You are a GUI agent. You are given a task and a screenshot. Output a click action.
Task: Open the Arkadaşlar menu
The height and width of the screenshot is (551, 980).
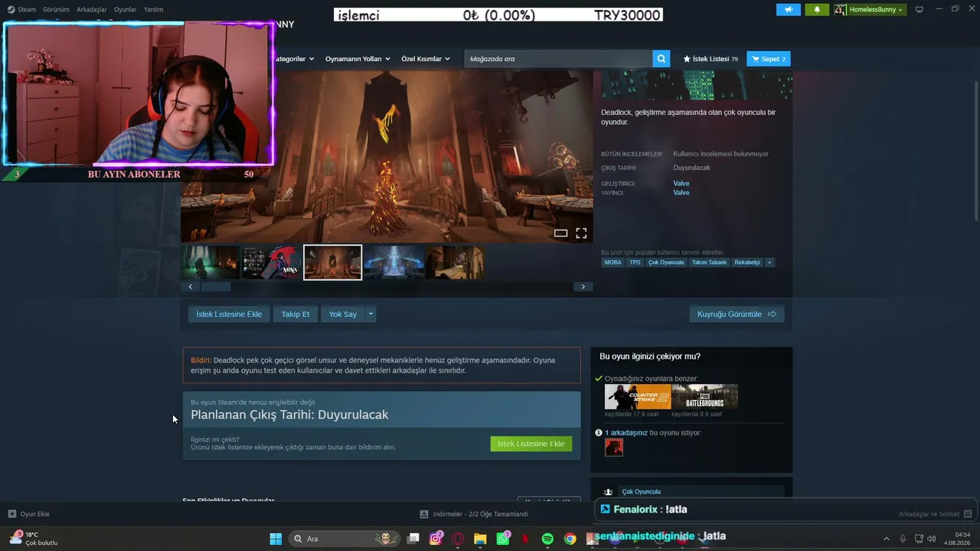pos(92,10)
